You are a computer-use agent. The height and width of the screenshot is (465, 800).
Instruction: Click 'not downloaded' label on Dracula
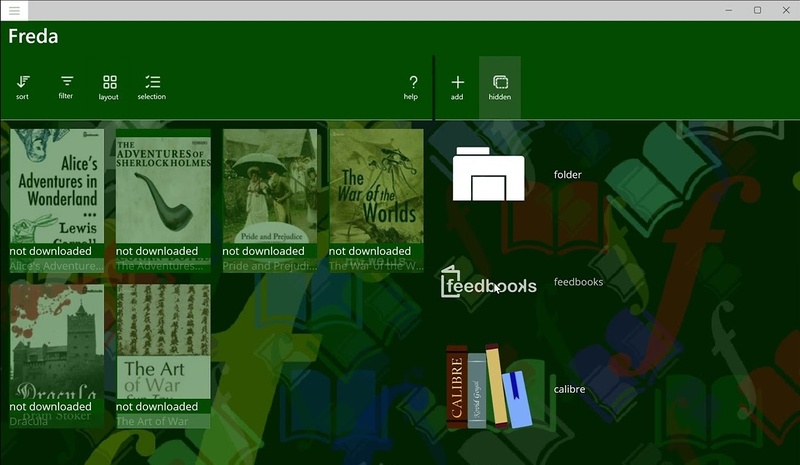point(51,407)
